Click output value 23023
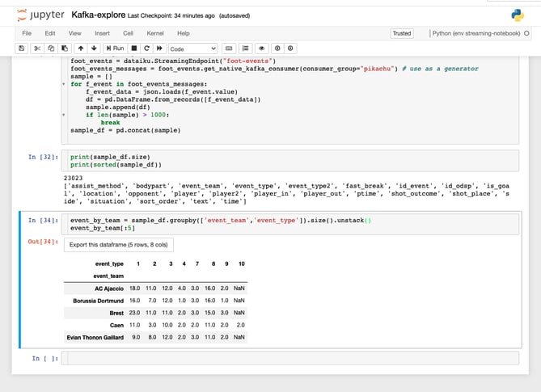The width and height of the screenshot is (541, 392). click(73, 179)
